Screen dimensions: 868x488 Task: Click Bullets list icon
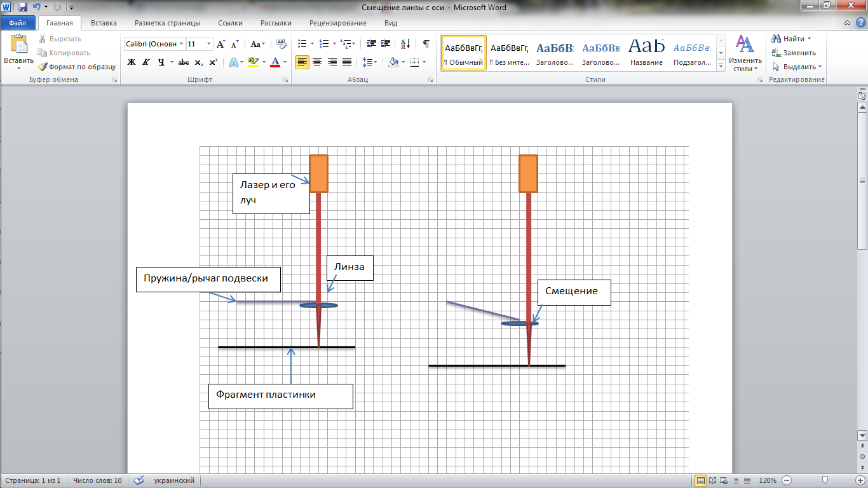coord(302,44)
